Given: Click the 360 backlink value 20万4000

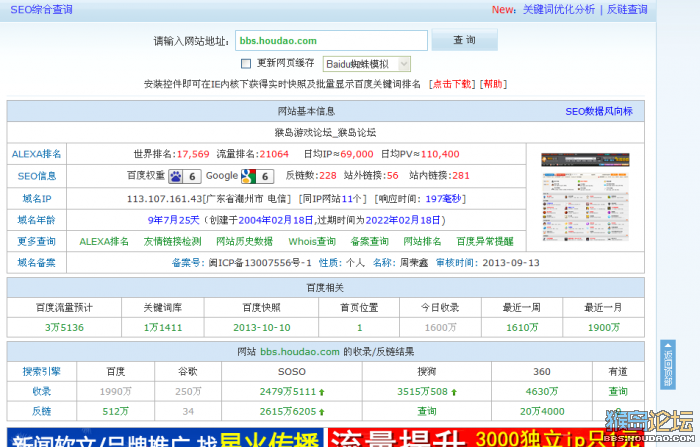Looking at the screenshot, I should pyautogui.click(x=542, y=411).
